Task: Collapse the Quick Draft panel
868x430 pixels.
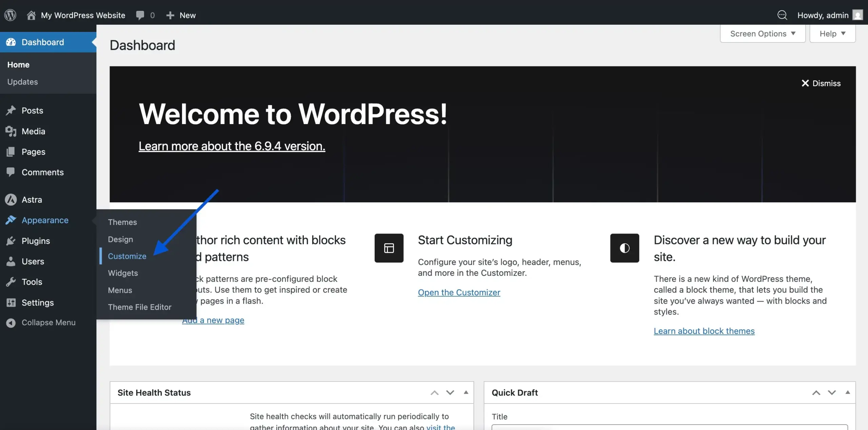Action: [x=848, y=392]
